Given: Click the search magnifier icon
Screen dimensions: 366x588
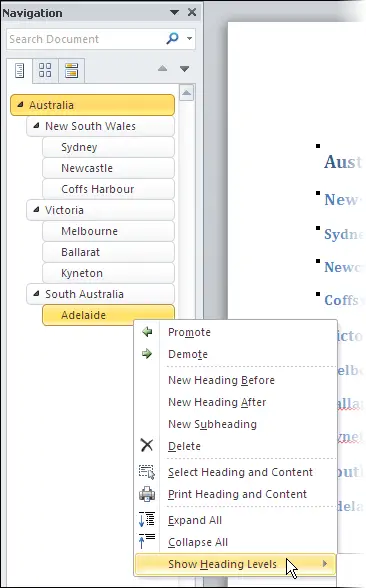Looking at the screenshot, I should 172,38.
